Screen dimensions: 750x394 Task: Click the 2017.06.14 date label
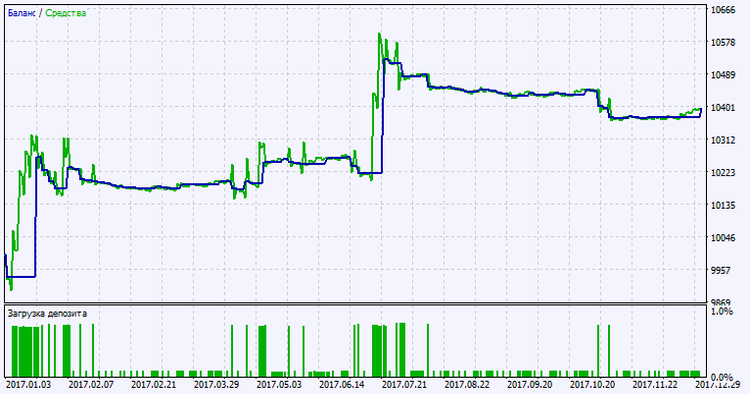(342, 384)
